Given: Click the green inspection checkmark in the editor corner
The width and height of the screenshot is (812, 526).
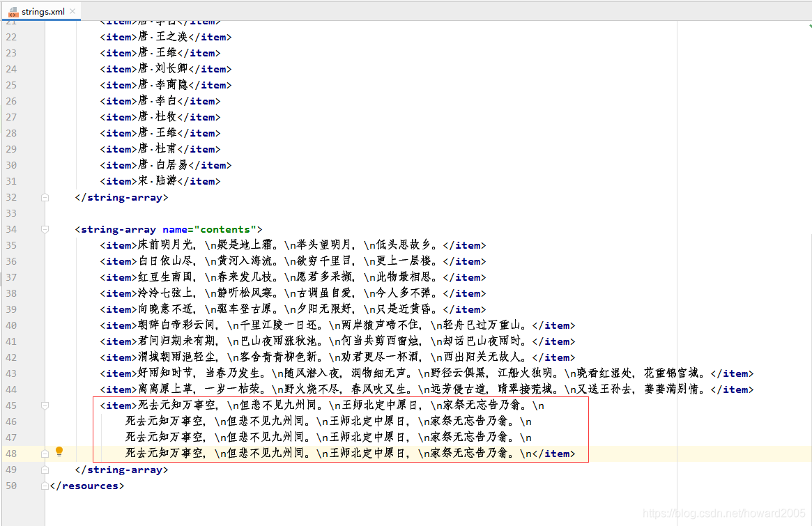Looking at the screenshot, I should tap(809, 25).
